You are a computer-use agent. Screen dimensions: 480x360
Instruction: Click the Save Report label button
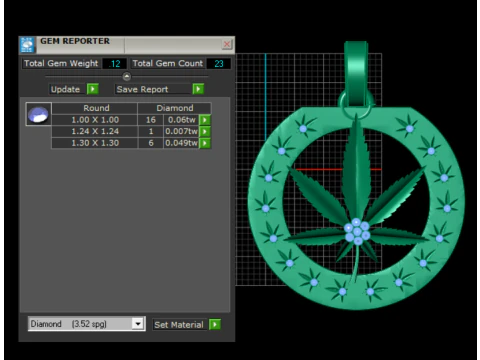click(x=153, y=89)
